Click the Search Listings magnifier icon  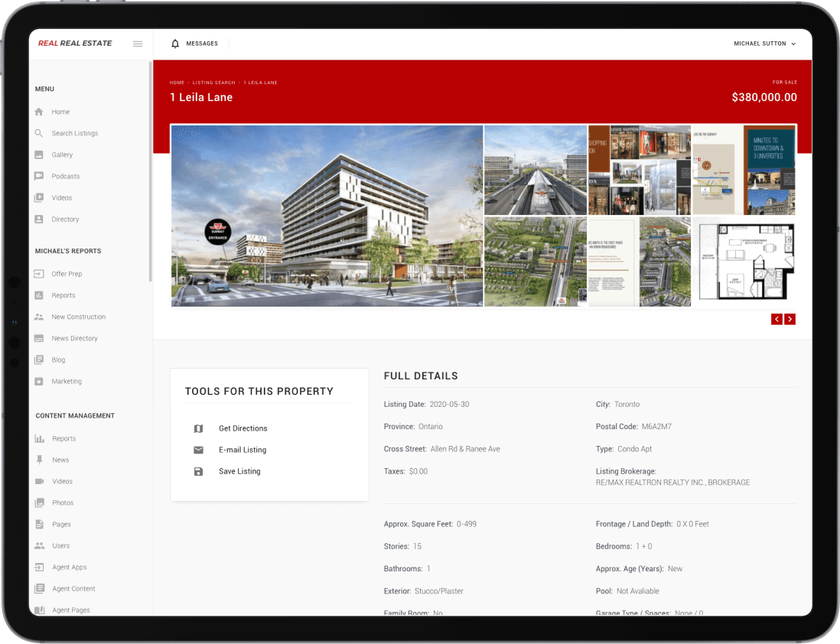click(39, 133)
